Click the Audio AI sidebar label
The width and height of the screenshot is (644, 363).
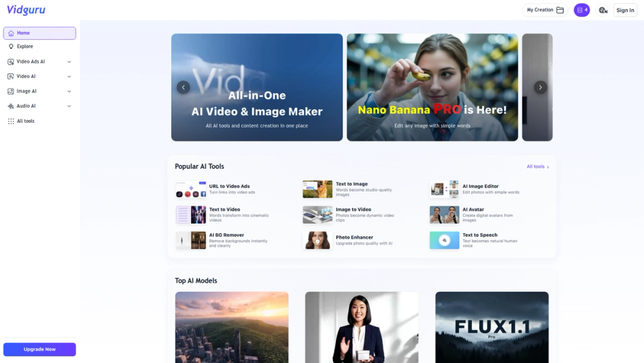click(x=26, y=106)
